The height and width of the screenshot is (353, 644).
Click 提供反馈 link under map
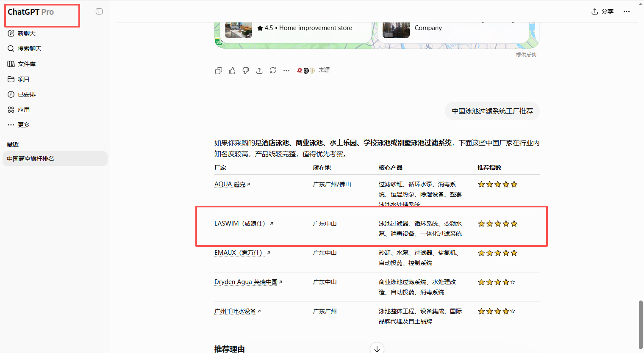point(526,55)
